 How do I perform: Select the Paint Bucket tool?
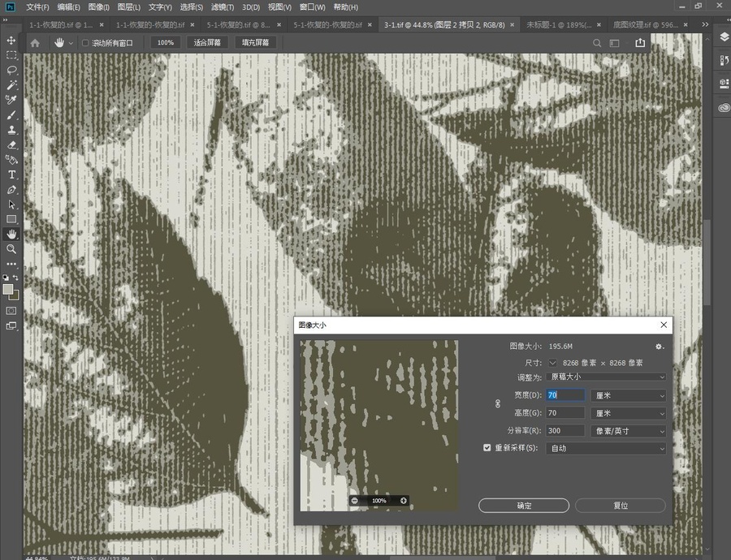pos(11,160)
